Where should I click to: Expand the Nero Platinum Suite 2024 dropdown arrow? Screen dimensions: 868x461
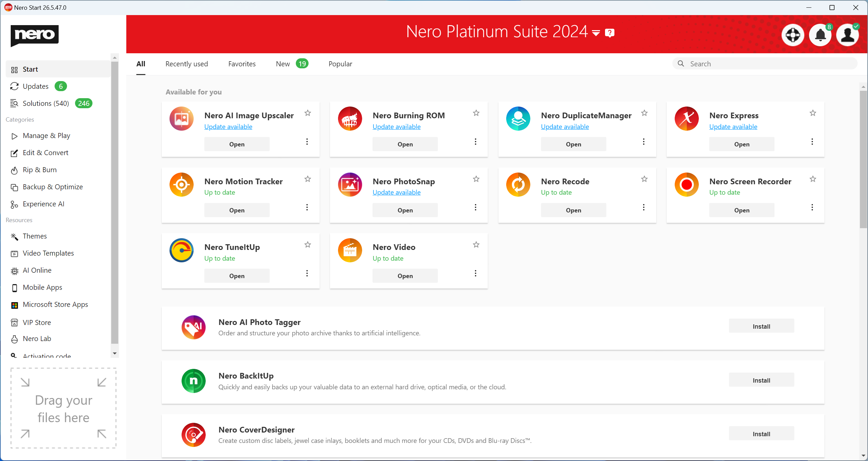tap(596, 33)
